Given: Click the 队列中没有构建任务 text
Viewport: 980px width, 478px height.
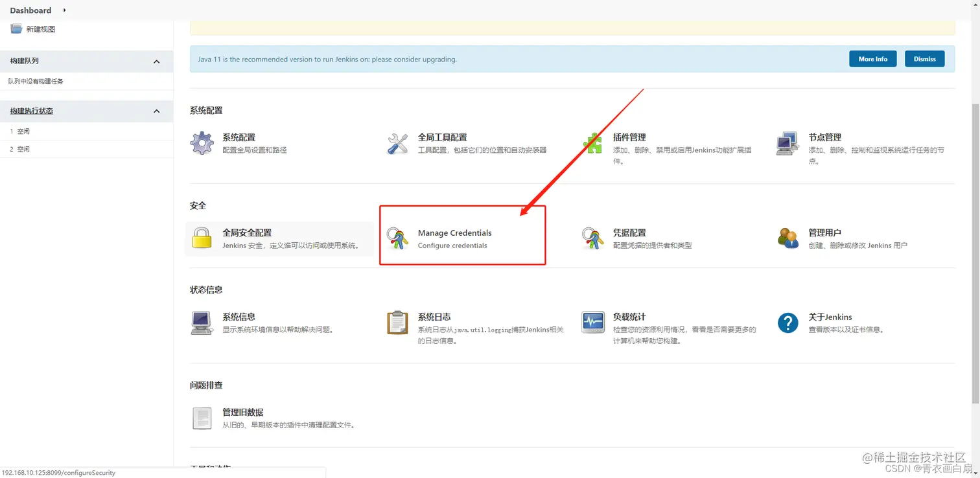Looking at the screenshot, I should (36, 82).
